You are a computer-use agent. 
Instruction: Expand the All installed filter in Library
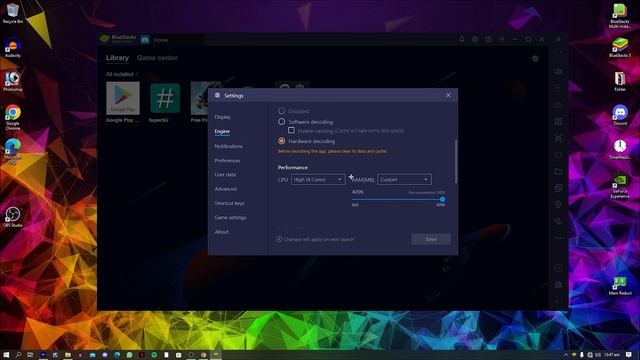tap(122, 74)
